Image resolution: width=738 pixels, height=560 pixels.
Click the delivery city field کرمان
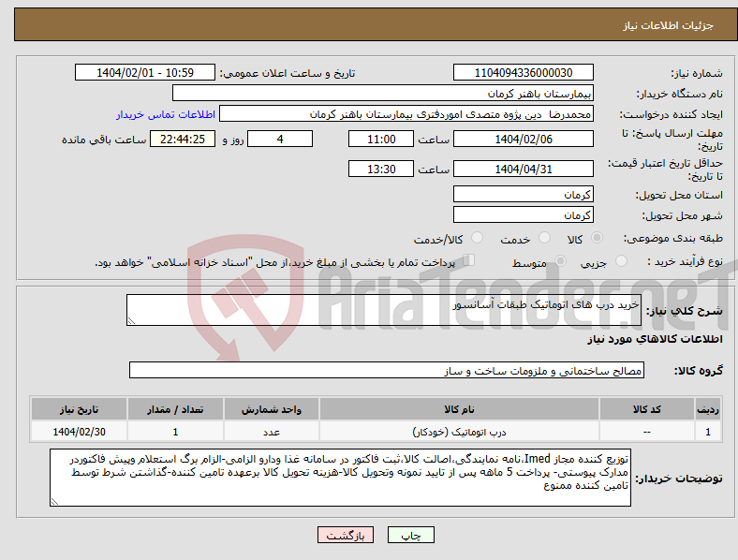(523, 215)
